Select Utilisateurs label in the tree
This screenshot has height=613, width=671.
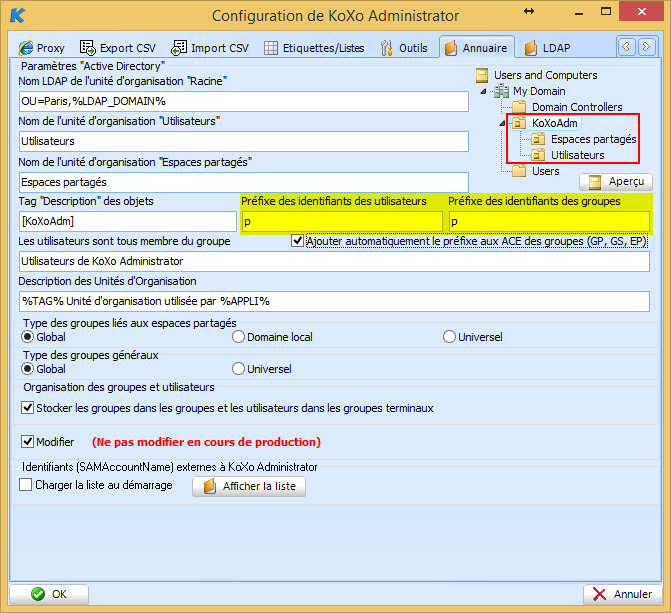coord(577,155)
